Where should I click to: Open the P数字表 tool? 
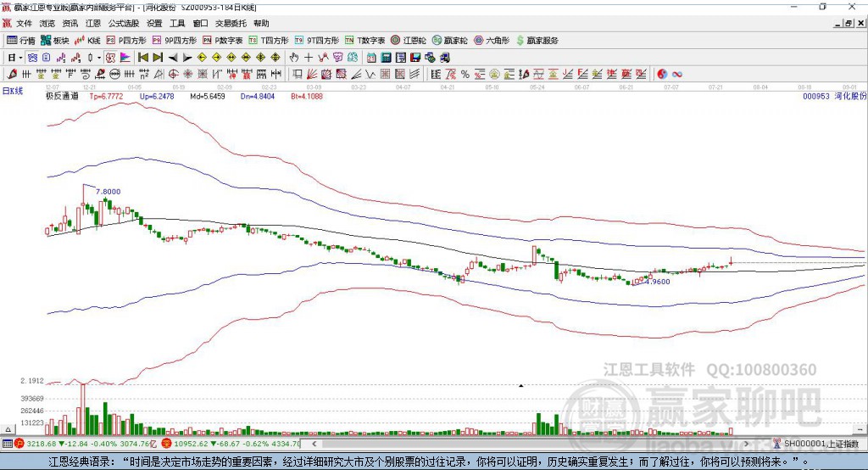(x=223, y=41)
